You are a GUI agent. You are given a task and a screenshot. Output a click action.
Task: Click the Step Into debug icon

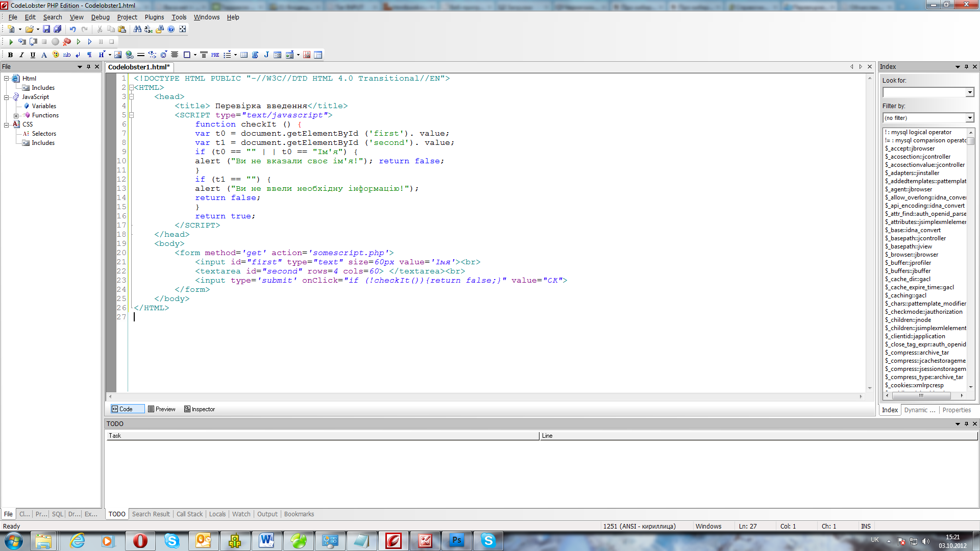(x=22, y=42)
